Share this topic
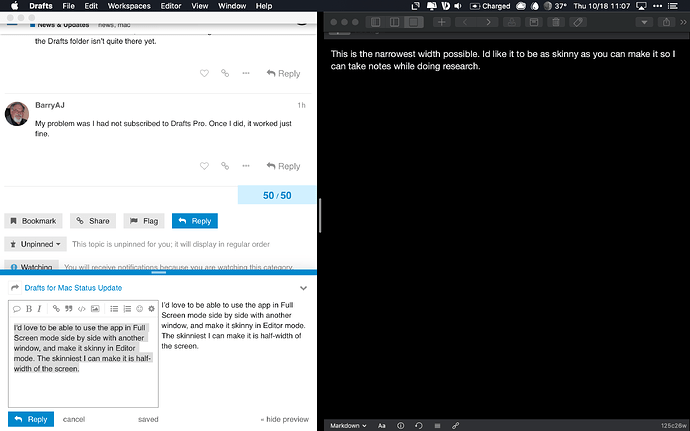The height and width of the screenshot is (431, 690). (92, 221)
